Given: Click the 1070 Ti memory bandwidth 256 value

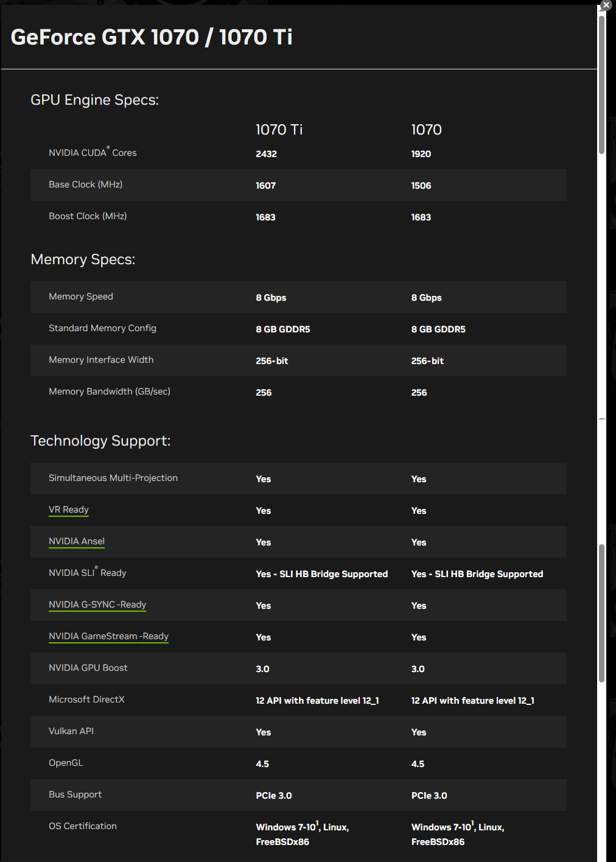Looking at the screenshot, I should (264, 393).
